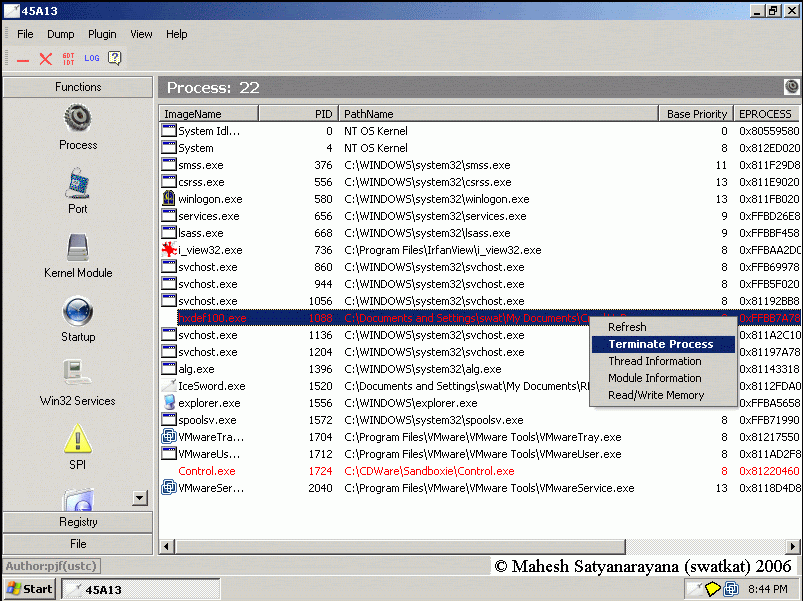Screen dimensions: 803x601
Task: Open the Help menu
Action: (x=176, y=34)
